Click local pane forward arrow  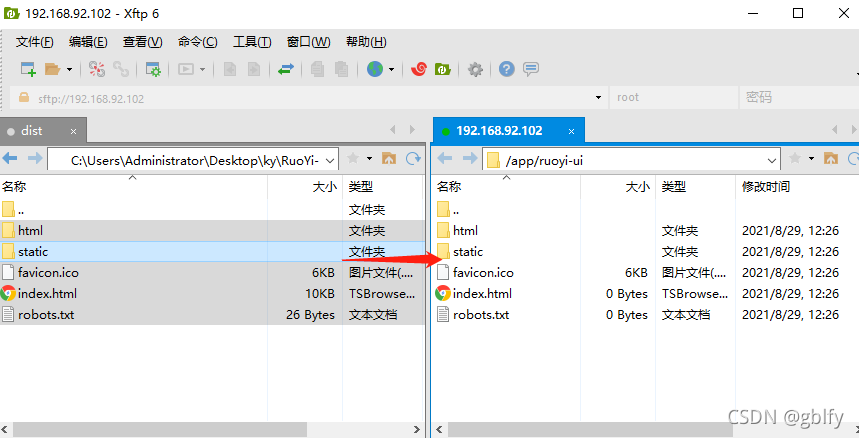point(35,159)
